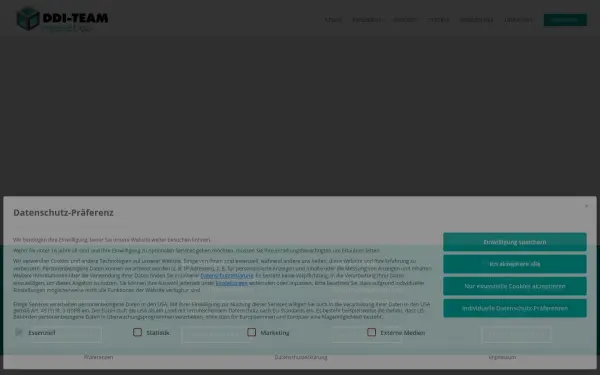Enable the Statistik checkbox
Viewport: 600px width, 375px height.
coord(137,332)
